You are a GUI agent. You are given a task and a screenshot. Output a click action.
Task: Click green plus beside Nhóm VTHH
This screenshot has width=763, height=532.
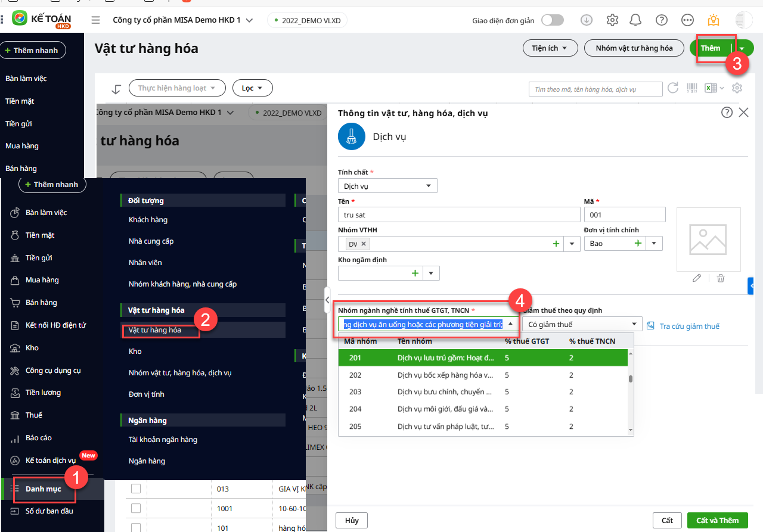556,244
